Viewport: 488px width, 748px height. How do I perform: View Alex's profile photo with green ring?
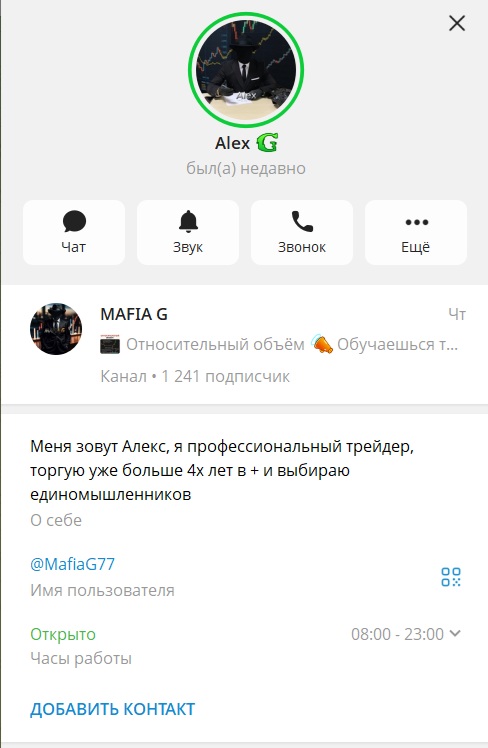pos(246,70)
